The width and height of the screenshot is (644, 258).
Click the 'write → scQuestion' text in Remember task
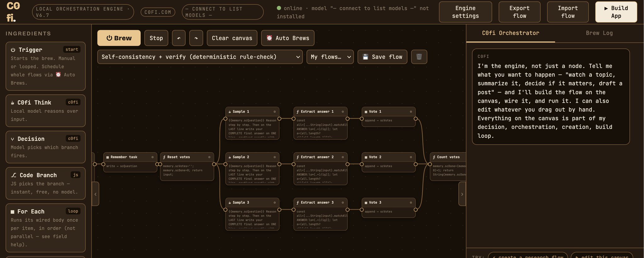pos(122,166)
